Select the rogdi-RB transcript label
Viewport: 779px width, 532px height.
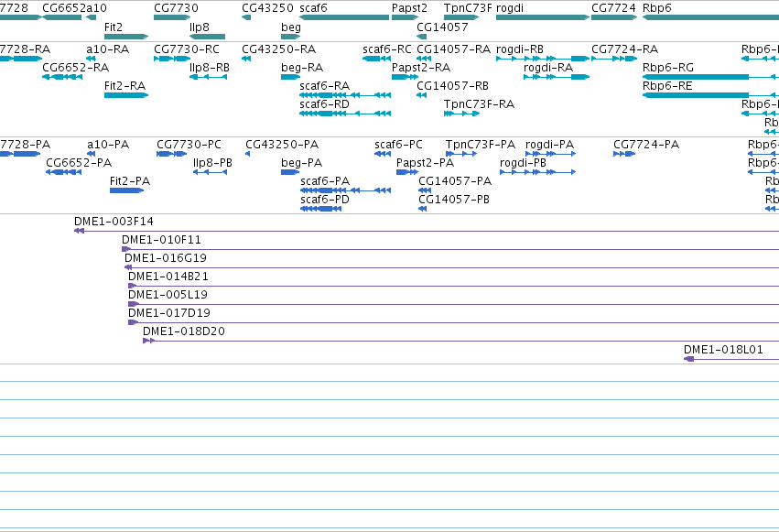click(520, 49)
